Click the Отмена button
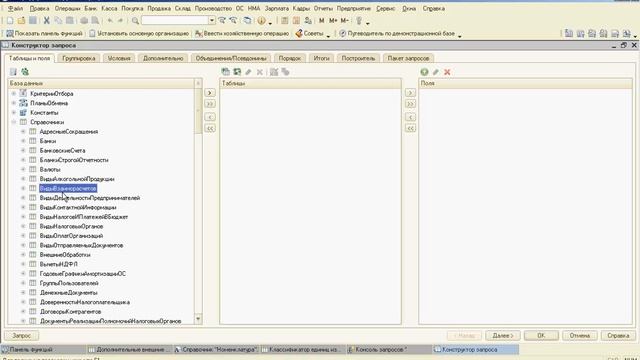The width and height of the screenshot is (640, 360). (580, 336)
